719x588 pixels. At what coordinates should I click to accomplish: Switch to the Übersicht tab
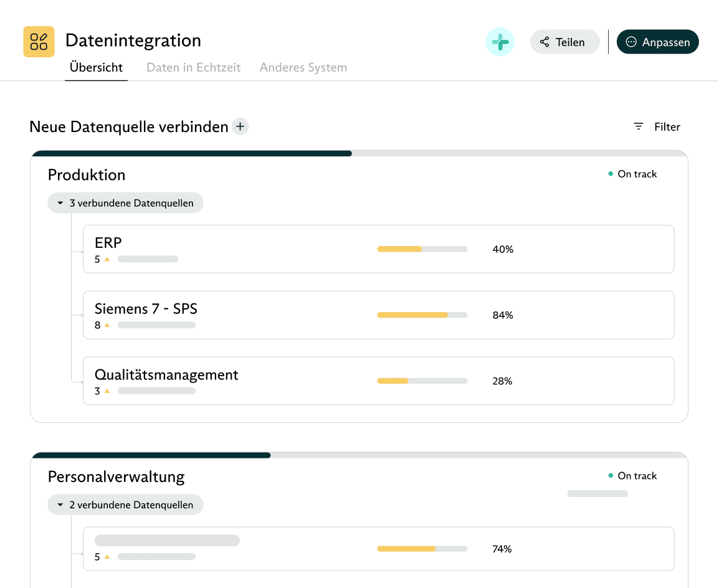pyautogui.click(x=96, y=67)
